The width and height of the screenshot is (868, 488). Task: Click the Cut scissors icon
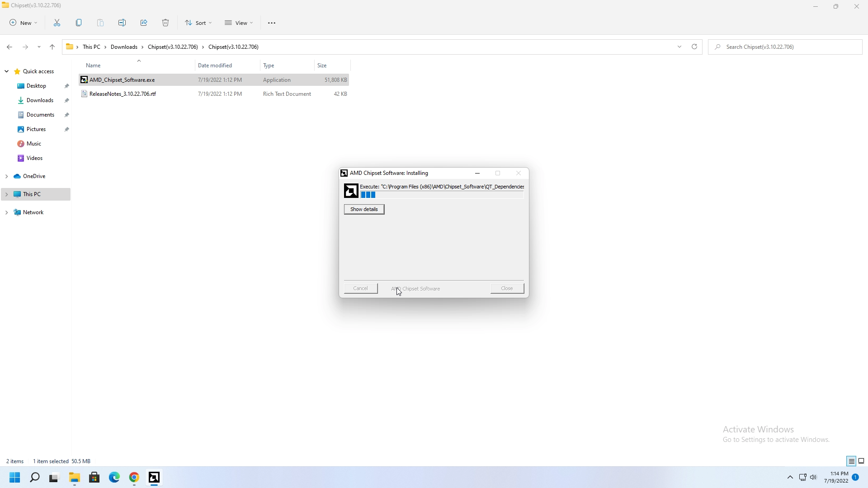(57, 23)
